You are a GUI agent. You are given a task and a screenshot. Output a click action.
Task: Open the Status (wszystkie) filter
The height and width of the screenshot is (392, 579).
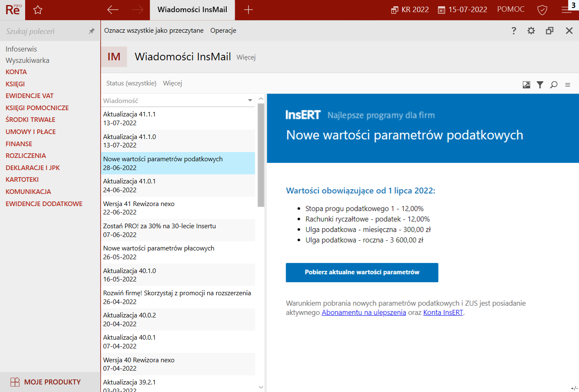pyautogui.click(x=131, y=83)
